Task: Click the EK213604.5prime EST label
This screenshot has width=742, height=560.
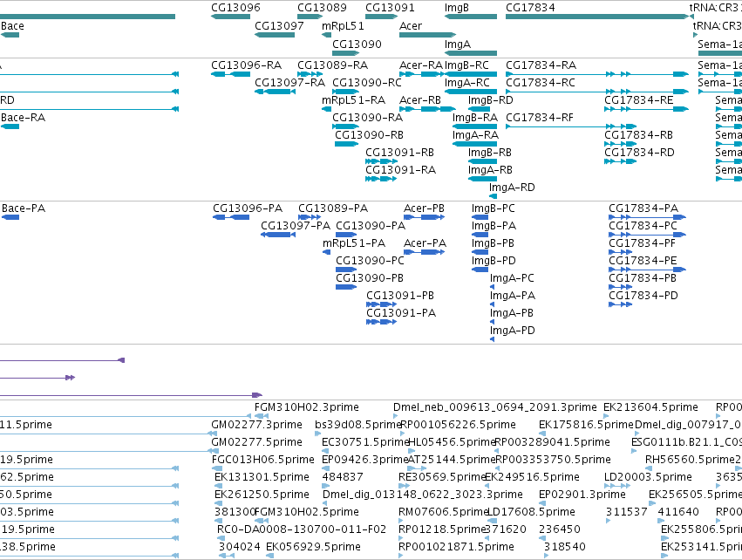Action: tap(650, 407)
